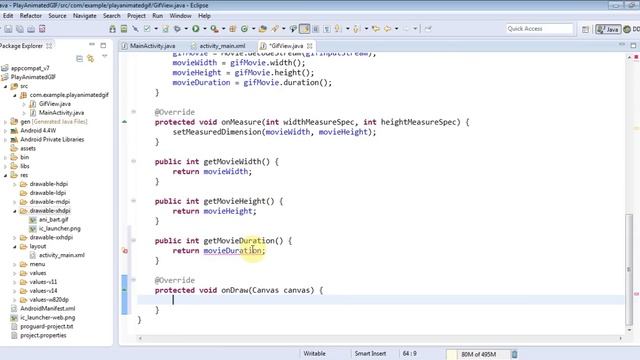Collapse the onDraw method fold marker

pyautogui.click(x=133, y=280)
